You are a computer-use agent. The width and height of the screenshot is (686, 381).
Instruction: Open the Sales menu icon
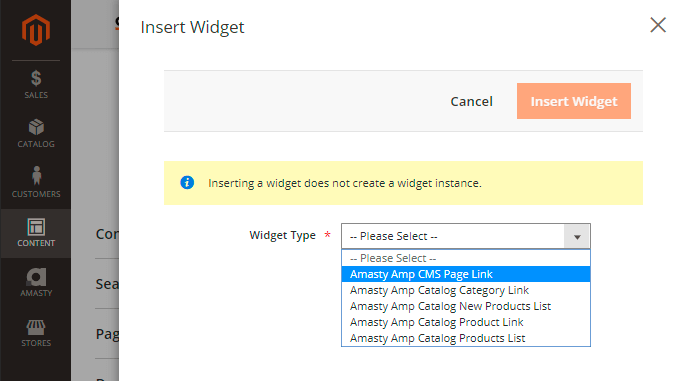[36, 78]
